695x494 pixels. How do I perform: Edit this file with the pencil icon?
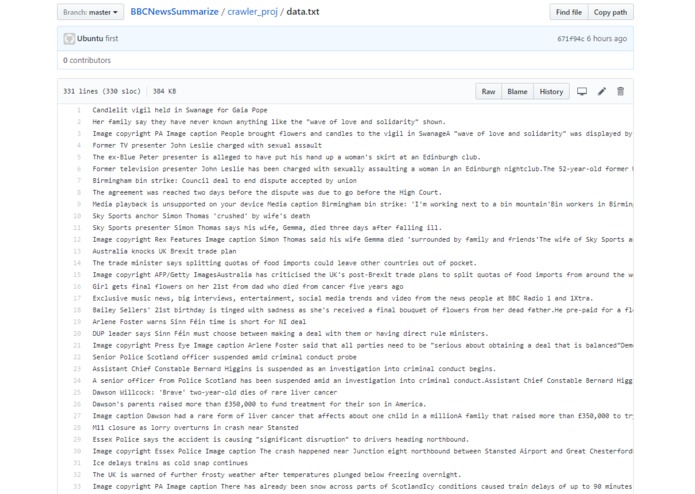pyautogui.click(x=601, y=91)
